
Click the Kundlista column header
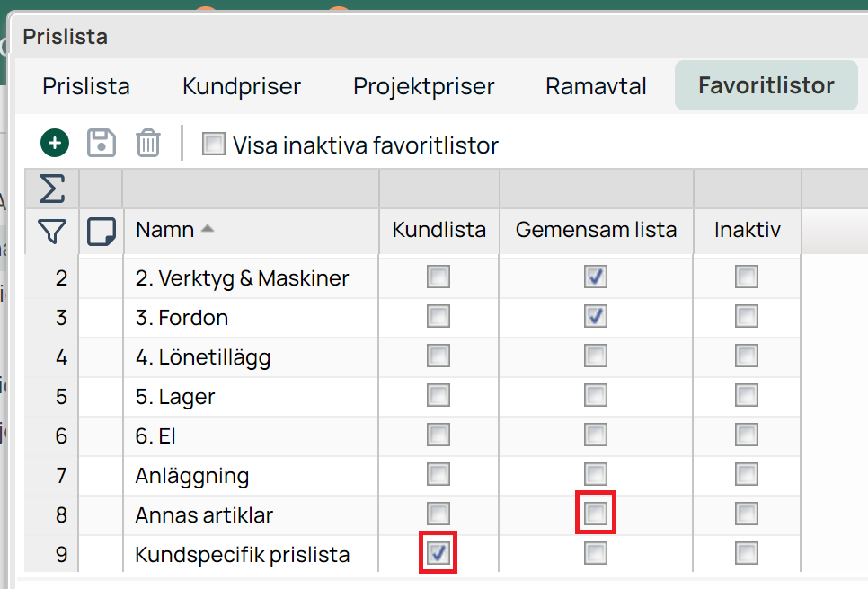coord(438,230)
